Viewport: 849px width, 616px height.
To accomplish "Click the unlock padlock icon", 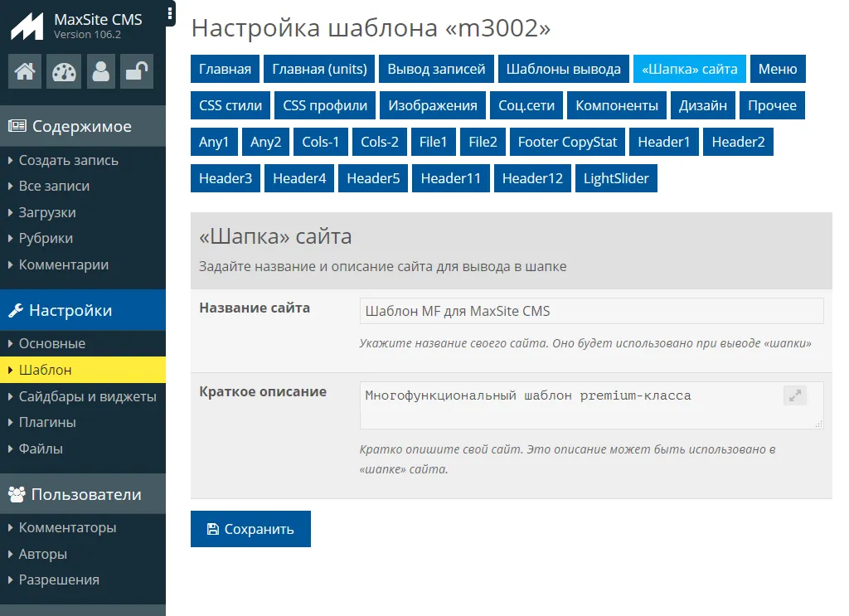I will click(x=136, y=72).
